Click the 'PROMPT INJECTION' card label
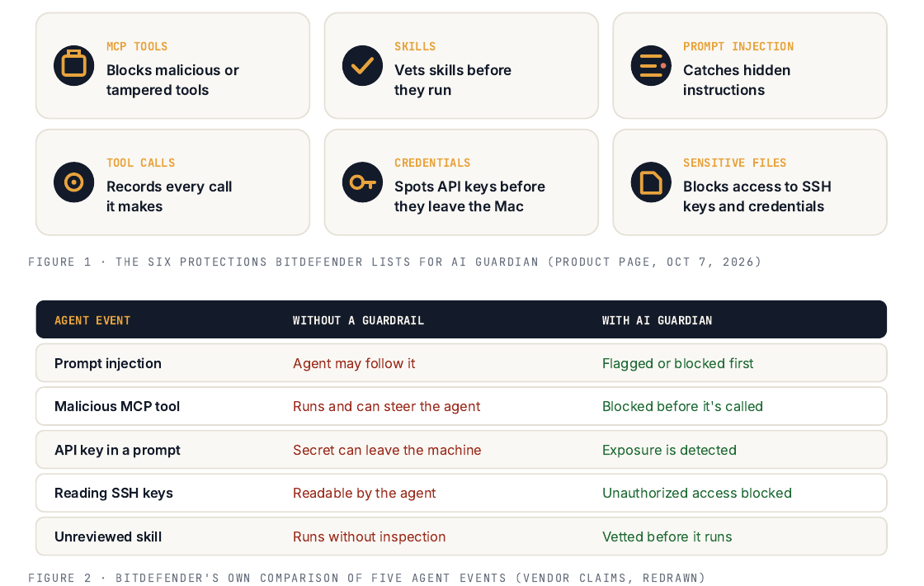The width and height of the screenshot is (924, 586). (738, 46)
